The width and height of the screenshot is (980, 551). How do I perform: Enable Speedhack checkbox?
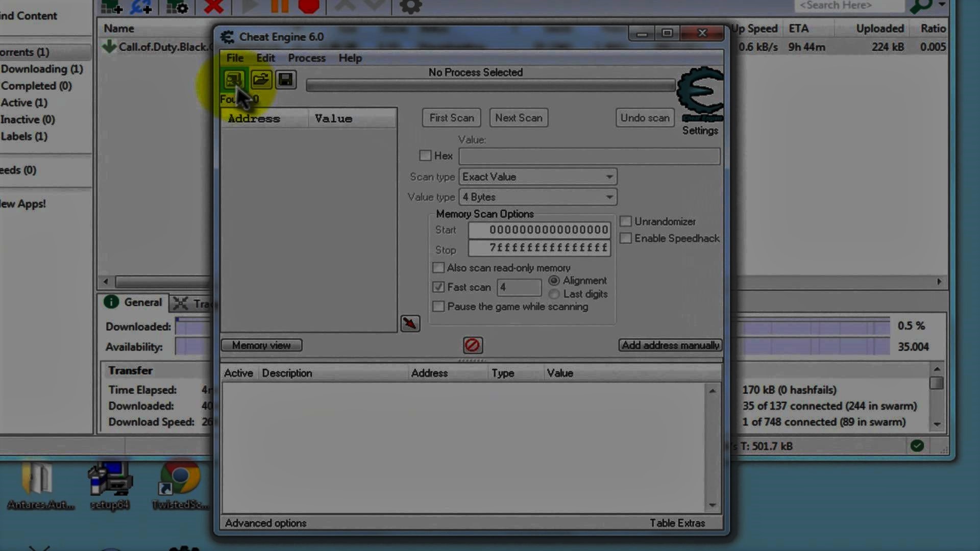point(626,238)
